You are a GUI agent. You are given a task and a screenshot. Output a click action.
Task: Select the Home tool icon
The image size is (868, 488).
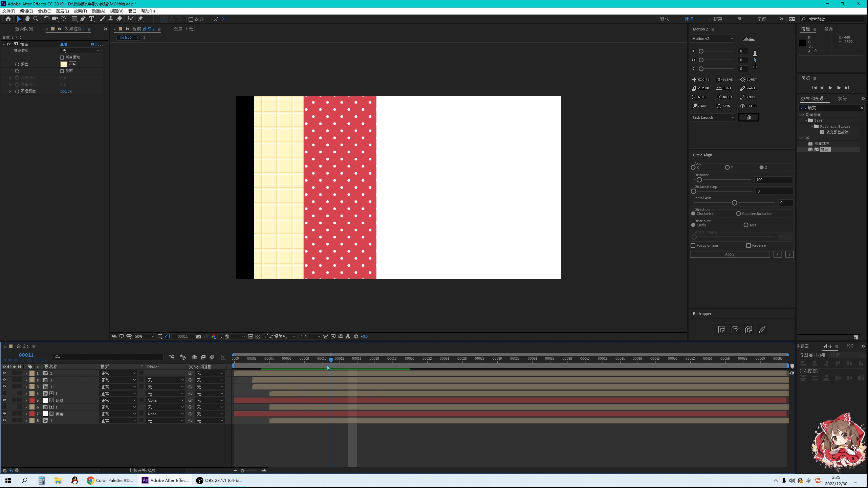point(8,19)
